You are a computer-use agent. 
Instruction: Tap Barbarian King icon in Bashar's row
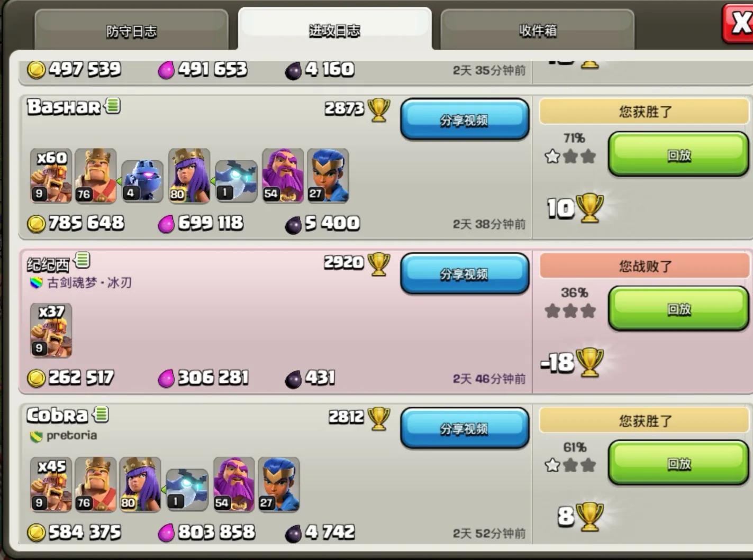95,176
